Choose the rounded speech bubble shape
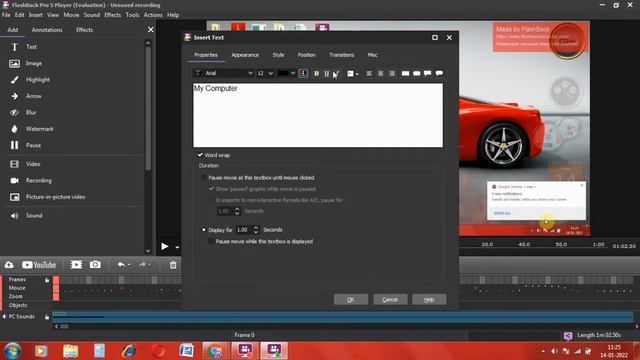The height and width of the screenshot is (360, 640). coord(439,73)
